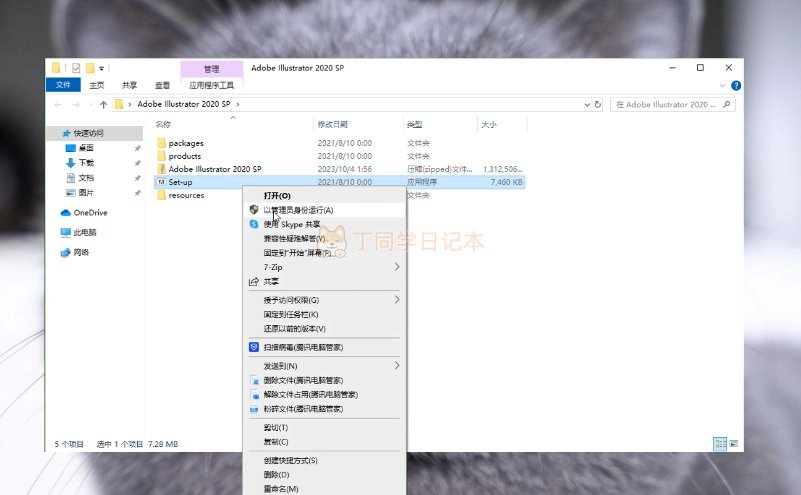The image size is (801, 495).
Task: Click 兼容性疑难解答 entry
Action: [x=325, y=239]
